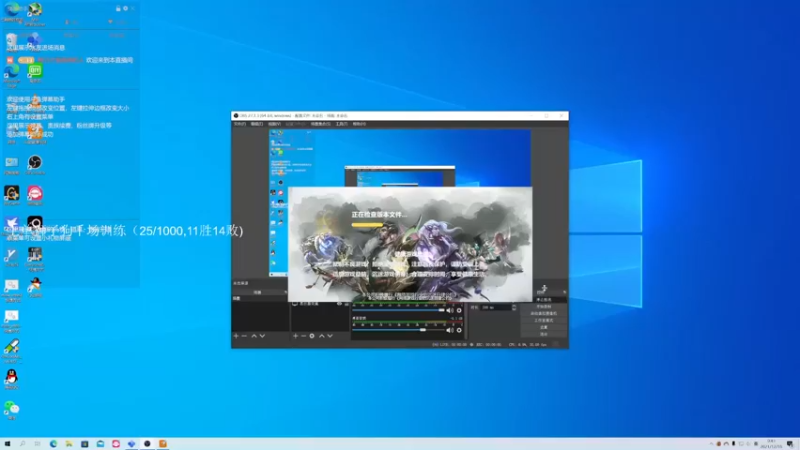Open the OBS View menu
The height and width of the screenshot is (450, 800).
[x=274, y=124]
